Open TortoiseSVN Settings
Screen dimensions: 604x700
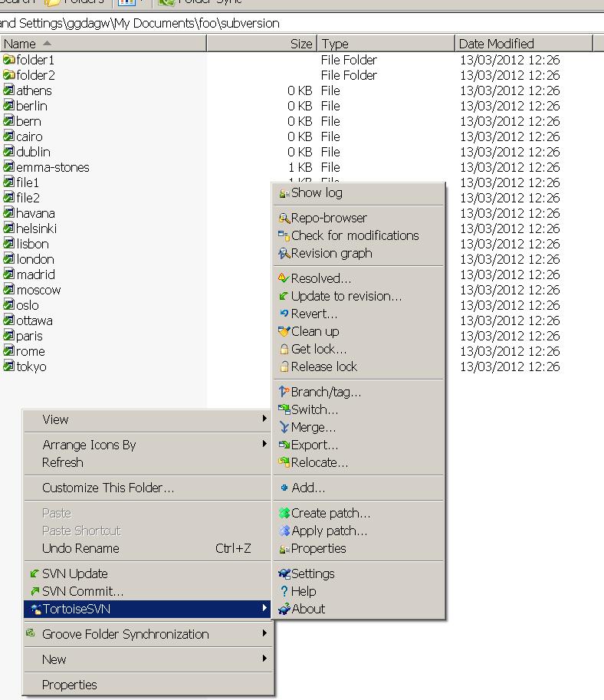pos(312,573)
